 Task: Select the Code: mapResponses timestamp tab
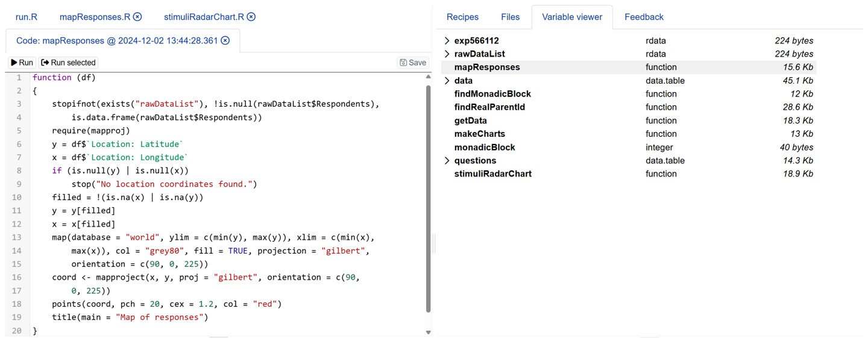pos(117,41)
